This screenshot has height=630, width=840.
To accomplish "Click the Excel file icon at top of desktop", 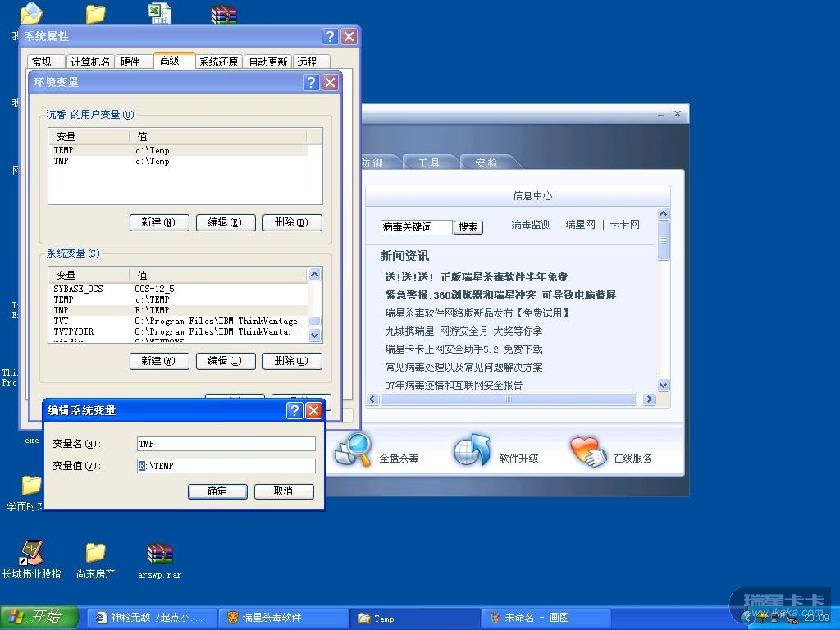I will tap(160, 14).
